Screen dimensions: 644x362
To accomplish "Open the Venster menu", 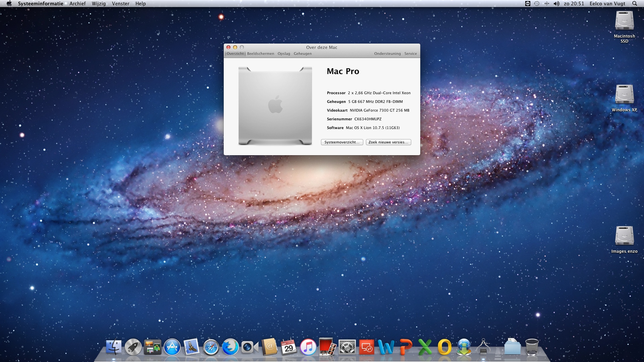I will (120, 4).
